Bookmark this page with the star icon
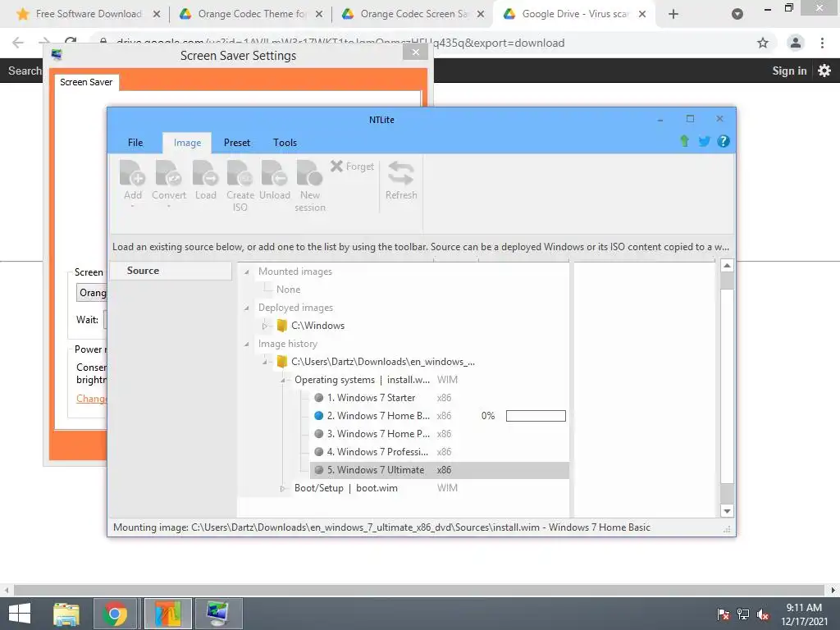 [x=762, y=43]
